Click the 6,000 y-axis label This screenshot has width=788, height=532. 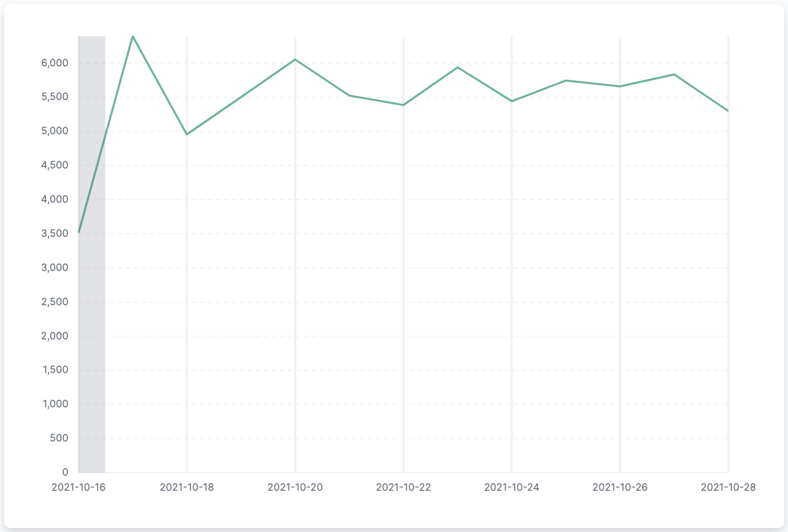pyautogui.click(x=54, y=63)
